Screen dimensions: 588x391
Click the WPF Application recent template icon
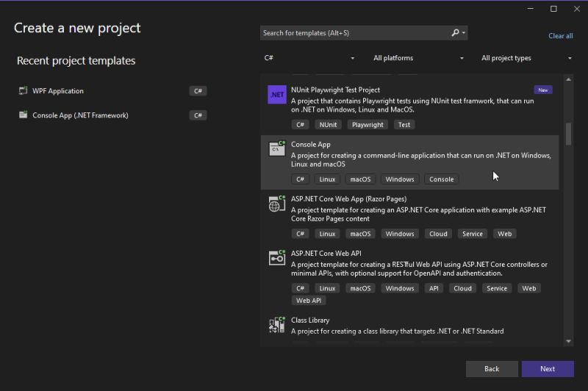(24, 90)
